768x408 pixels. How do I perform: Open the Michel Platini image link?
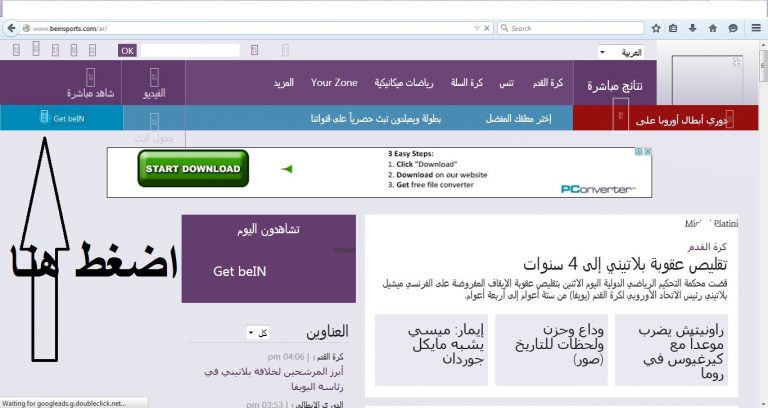coord(711,223)
